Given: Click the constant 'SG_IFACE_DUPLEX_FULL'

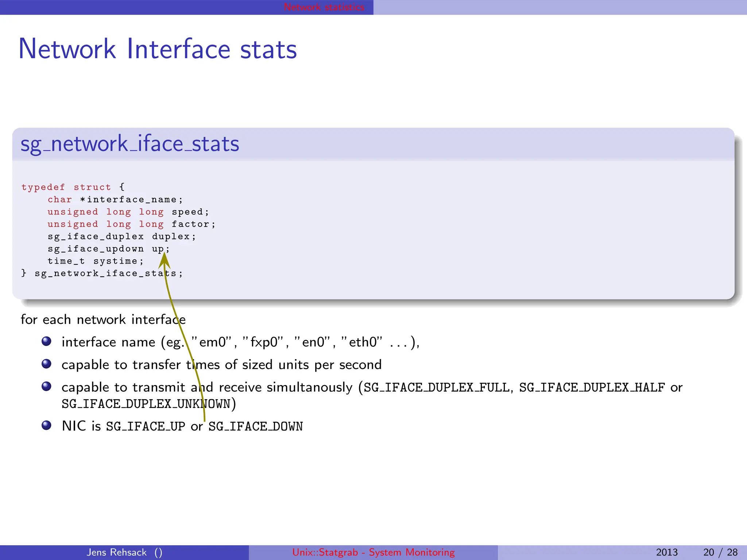Looking at the screenshot, I should [x=437, y=388].
